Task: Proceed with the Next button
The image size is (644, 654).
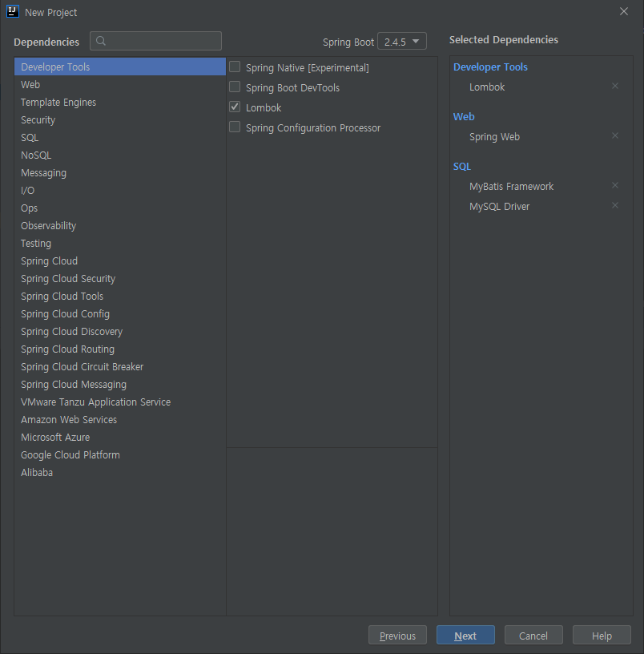Action: pyautogui.click(x=465, y=636)
